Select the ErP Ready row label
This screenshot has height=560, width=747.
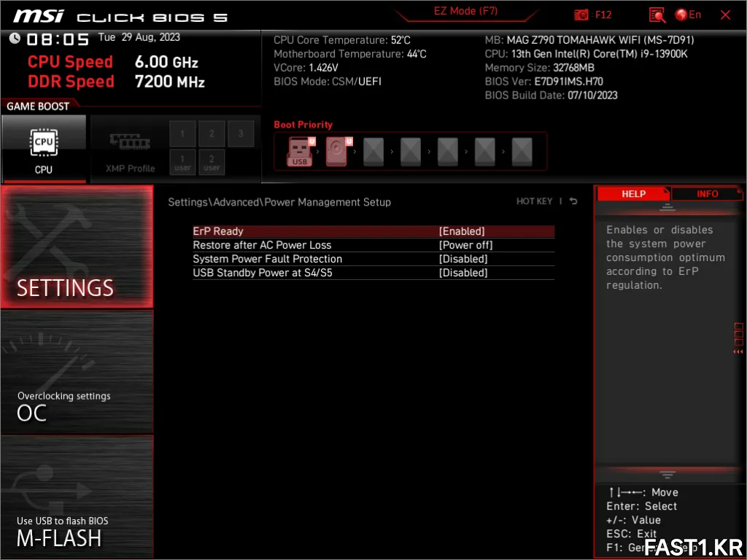(217, 231)
